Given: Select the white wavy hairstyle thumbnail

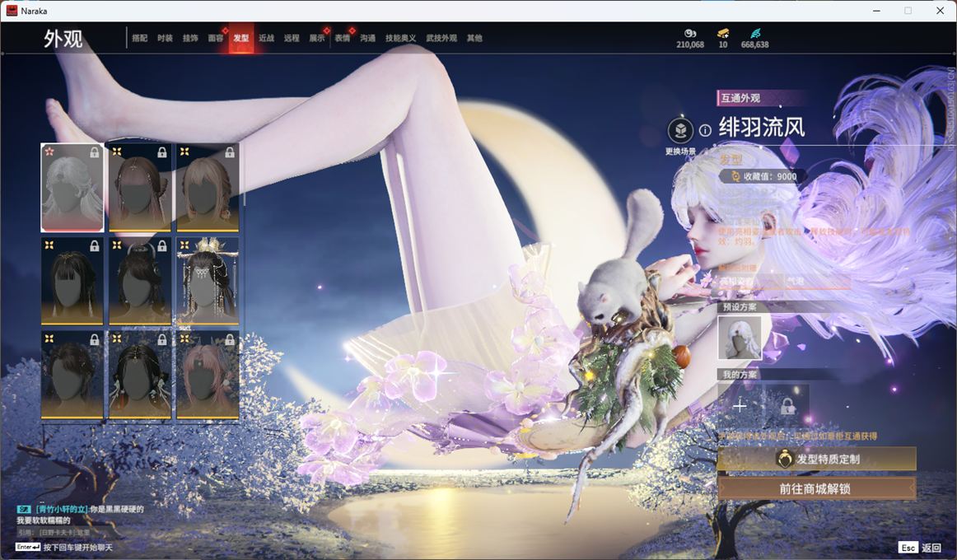Looking at the screenshot, I should point(72,188).
